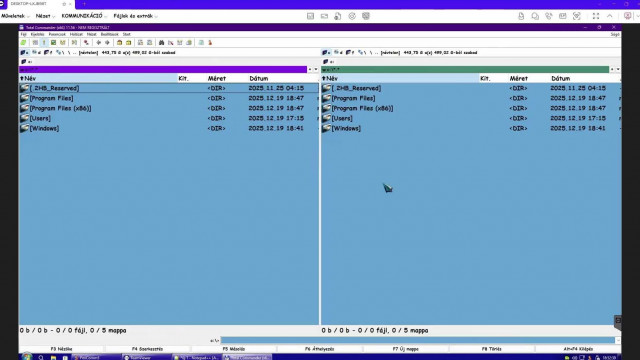Go back with the left arrow toolbar icon
The width and height of the screenshot is (640, 360).
point(98,42)
